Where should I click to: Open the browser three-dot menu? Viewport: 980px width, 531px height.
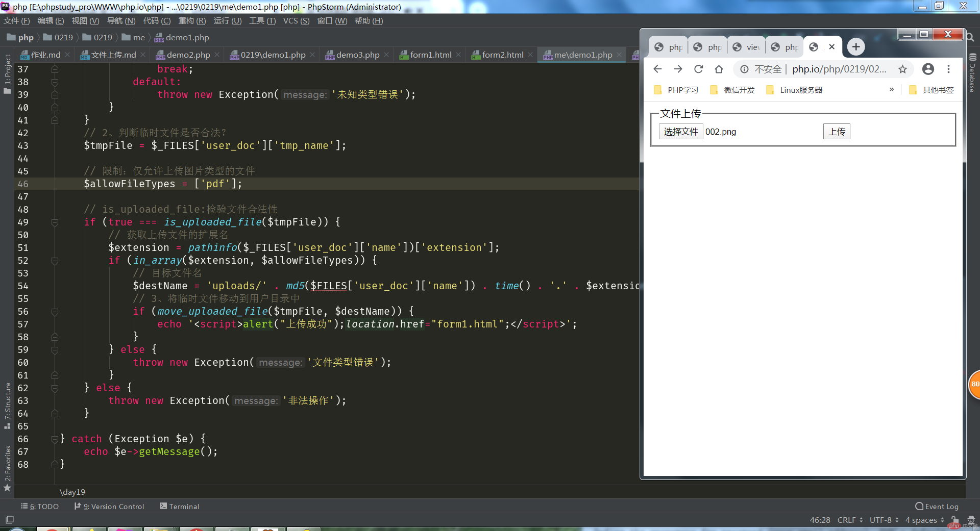948,69
